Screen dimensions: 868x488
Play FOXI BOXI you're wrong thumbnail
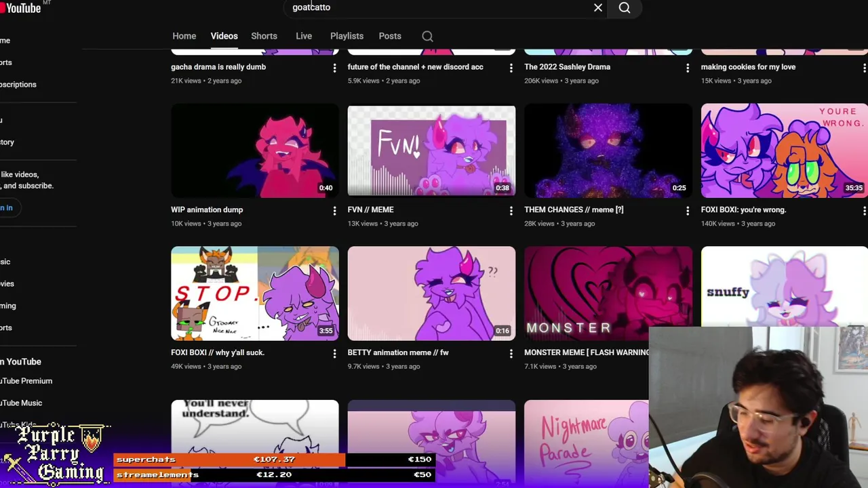(785, 150)
